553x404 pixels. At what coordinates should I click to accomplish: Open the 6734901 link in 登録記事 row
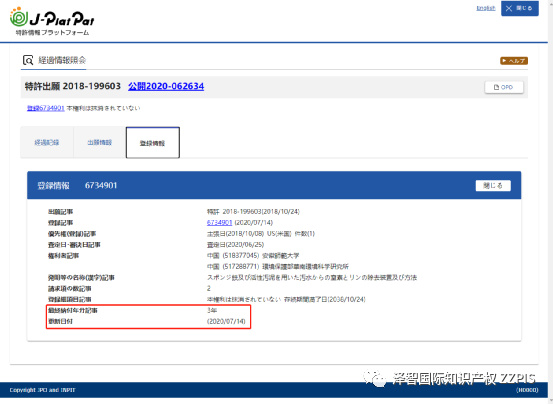(x=219, y=222)
